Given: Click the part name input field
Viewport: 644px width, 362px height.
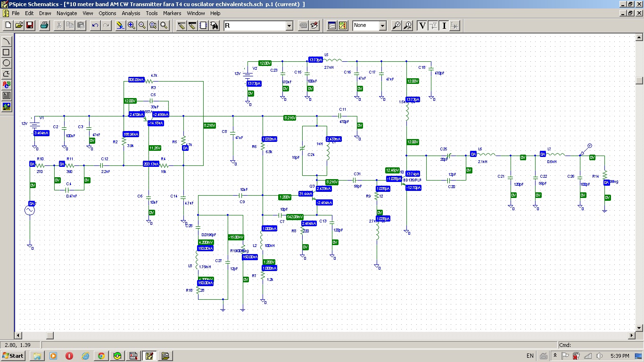Looking at the screenshot, I should 255,26.
